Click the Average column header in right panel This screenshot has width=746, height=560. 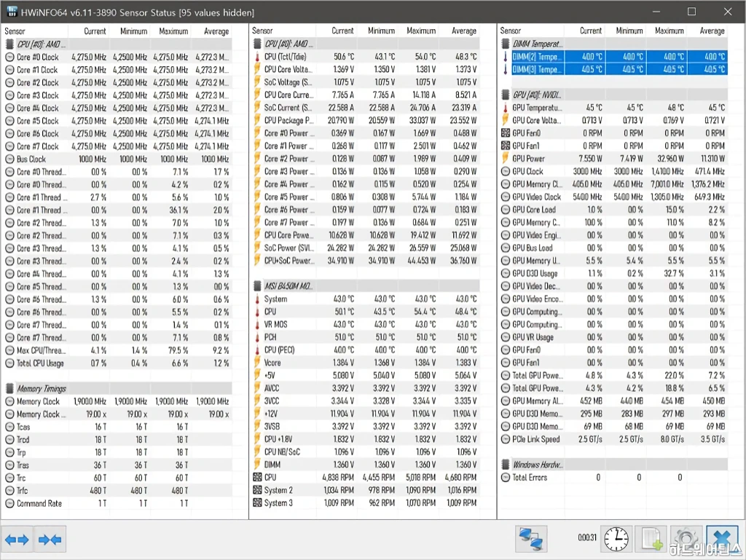coord(711,31)
